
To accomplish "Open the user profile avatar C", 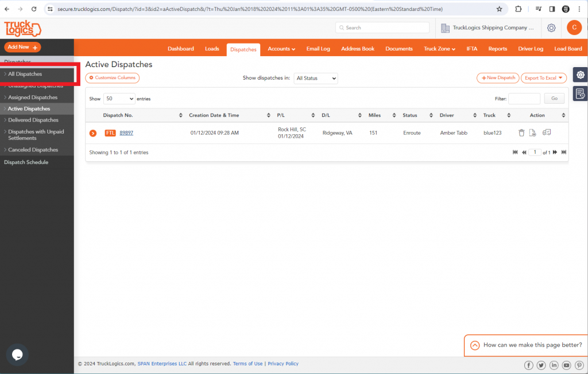I will (574, 28).
